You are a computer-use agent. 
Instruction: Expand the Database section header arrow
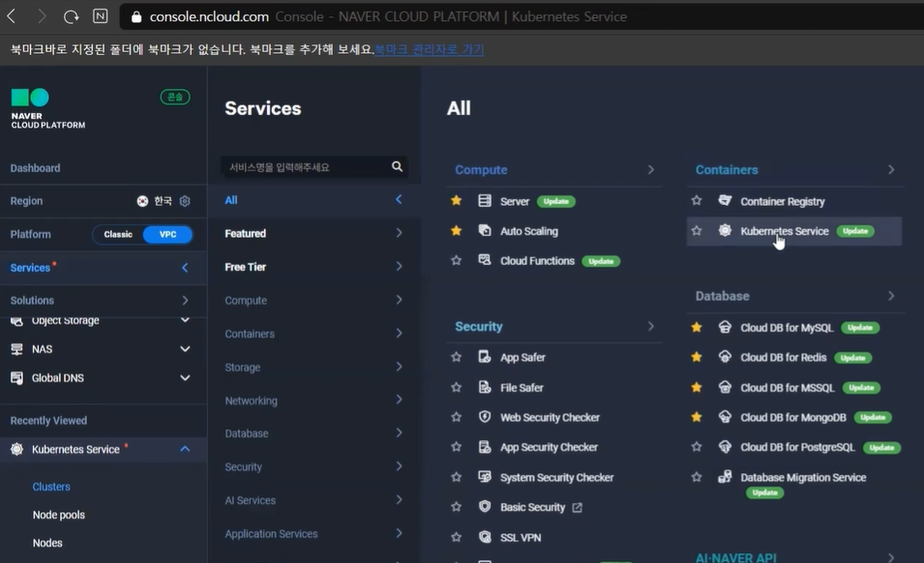[x=891, y=296]
